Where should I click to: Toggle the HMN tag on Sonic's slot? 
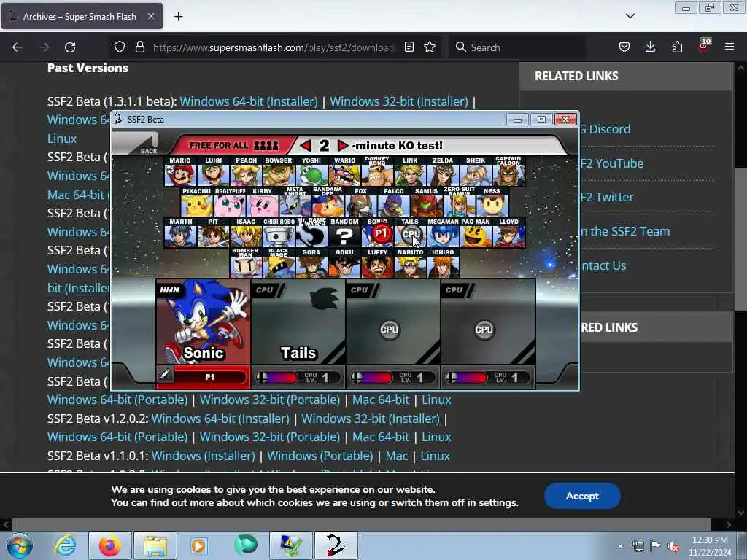[x=170, y=290]
